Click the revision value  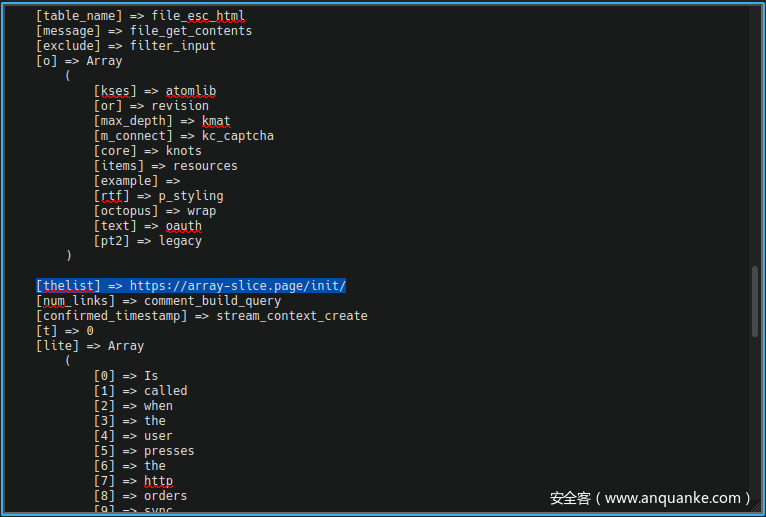[180, 106]
